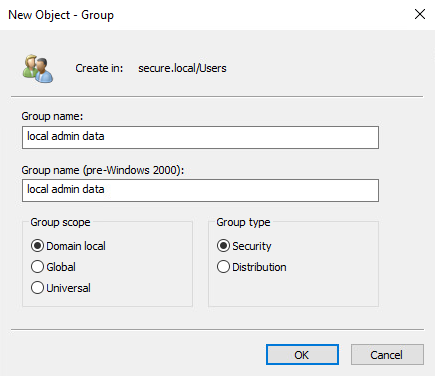Select the Domain local scope radio button
The image size is (435, 376).
click(x=37, y=246)
